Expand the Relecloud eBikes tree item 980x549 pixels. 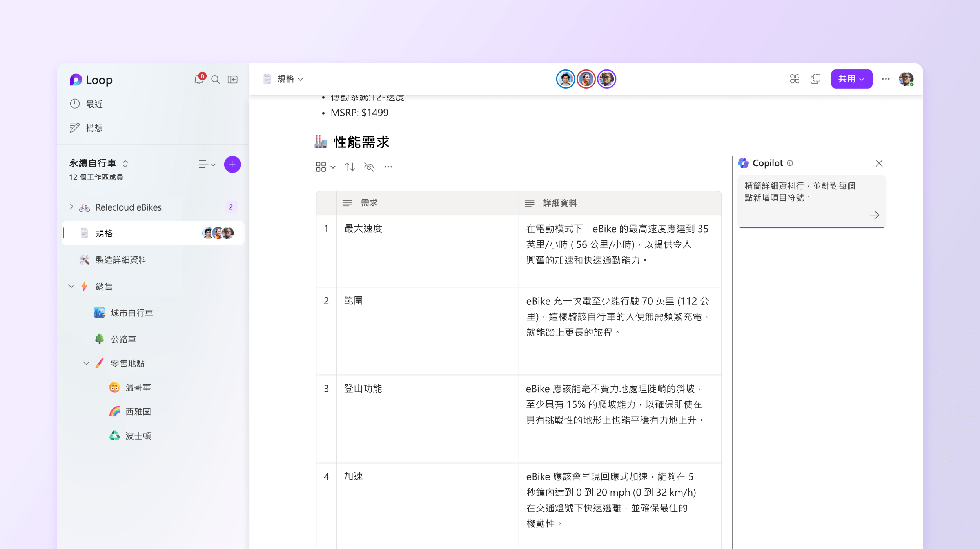tap(71, 207)
